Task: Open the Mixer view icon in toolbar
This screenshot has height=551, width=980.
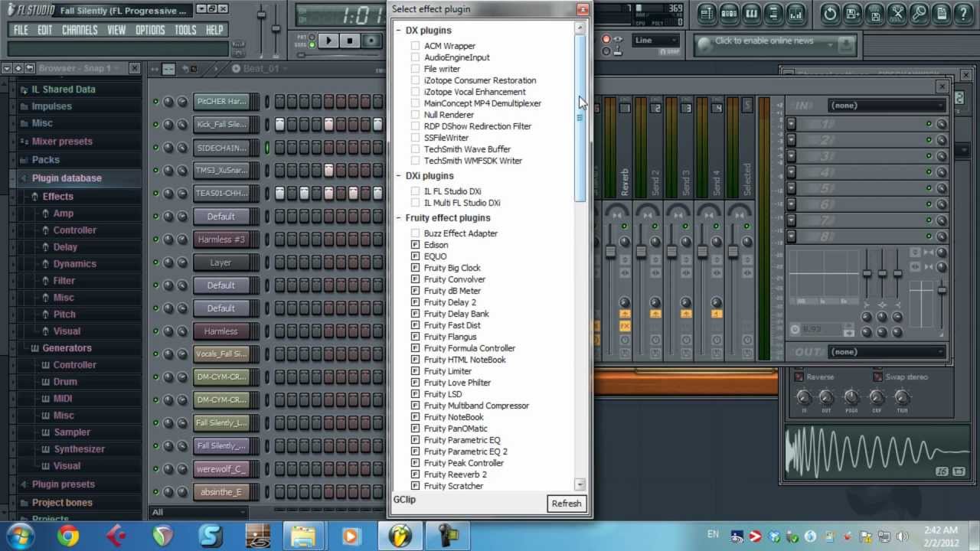Action: (x=796, y=13)
